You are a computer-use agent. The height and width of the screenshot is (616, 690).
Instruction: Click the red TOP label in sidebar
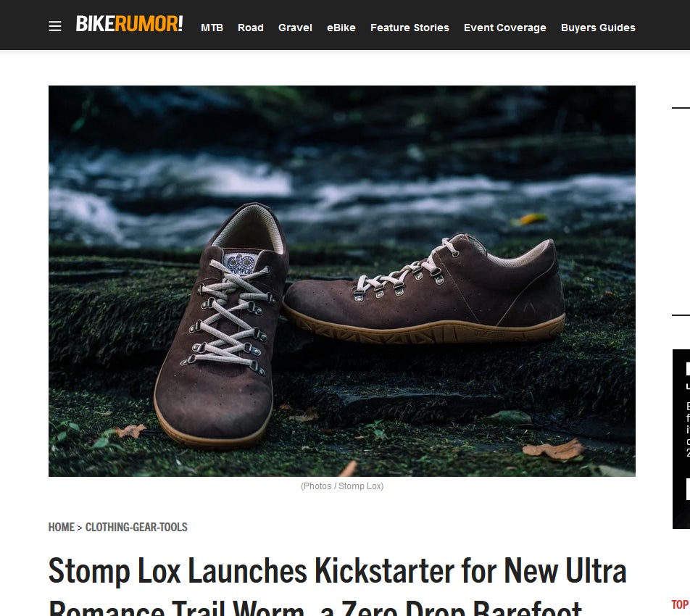pos(681,604)
